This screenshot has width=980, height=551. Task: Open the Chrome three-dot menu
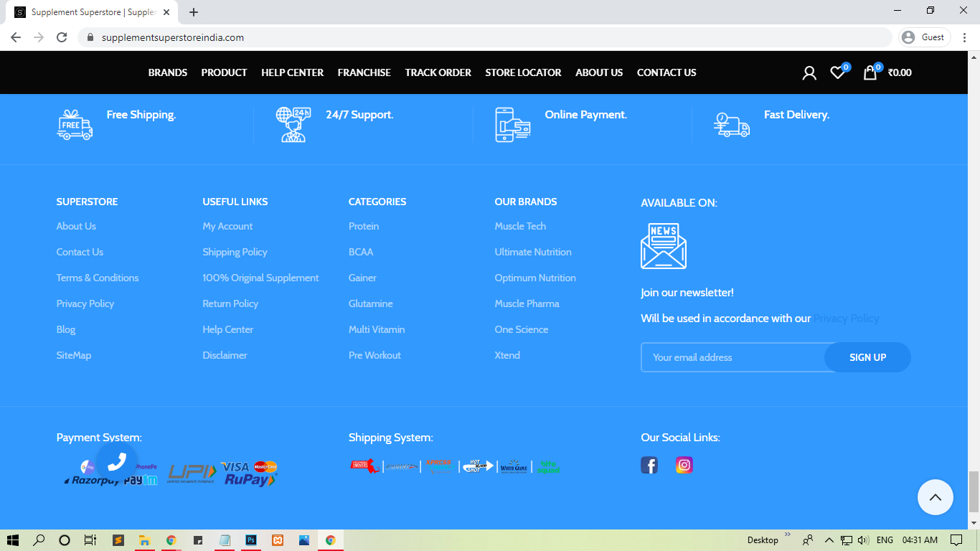[964, 36]
